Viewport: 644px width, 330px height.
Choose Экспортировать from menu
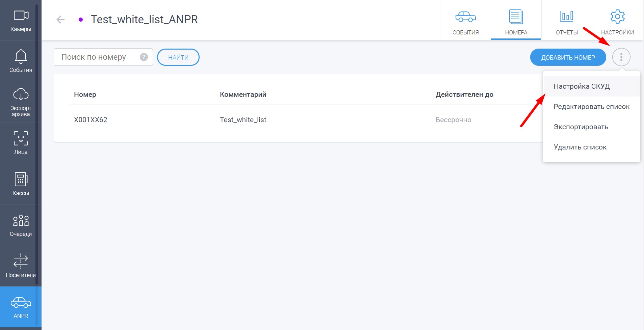pyautogui.click(x=591, y=127)
